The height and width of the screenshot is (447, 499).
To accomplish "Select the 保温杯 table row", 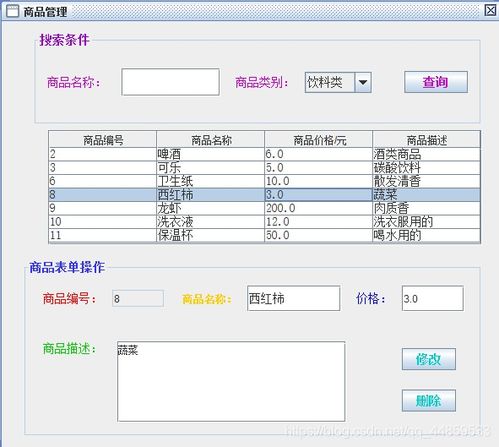I will coord(265,235).
